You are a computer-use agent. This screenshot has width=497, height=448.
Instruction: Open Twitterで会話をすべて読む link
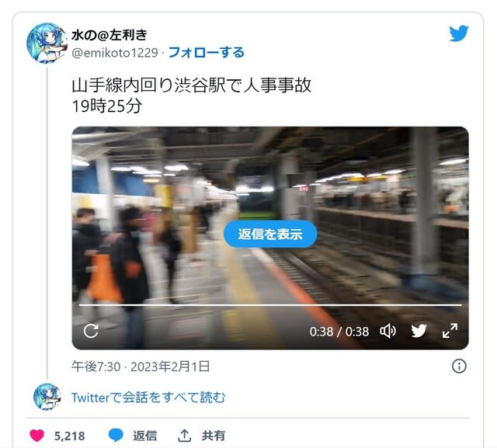(148, 398)
